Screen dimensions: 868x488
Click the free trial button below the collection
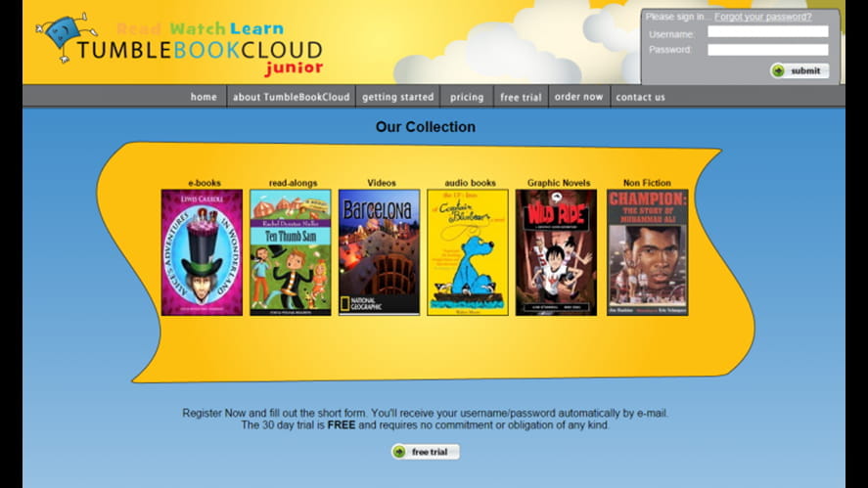click(x=426, y=452)
